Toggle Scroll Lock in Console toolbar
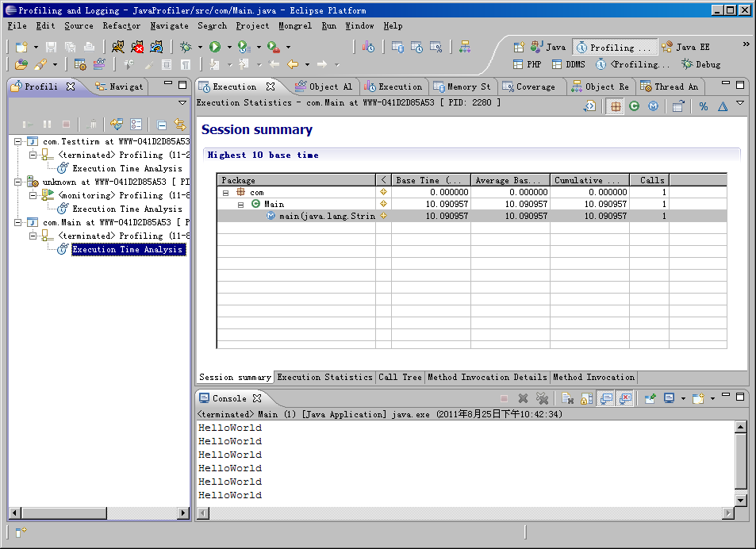The image size is (756, 549). (586, 398)
